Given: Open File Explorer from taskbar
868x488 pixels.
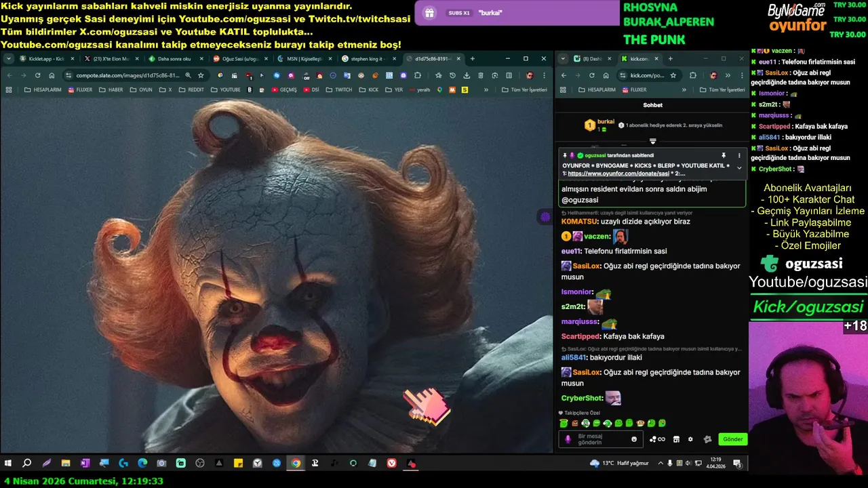Looking at the screenshot, I should pos(66,464).
